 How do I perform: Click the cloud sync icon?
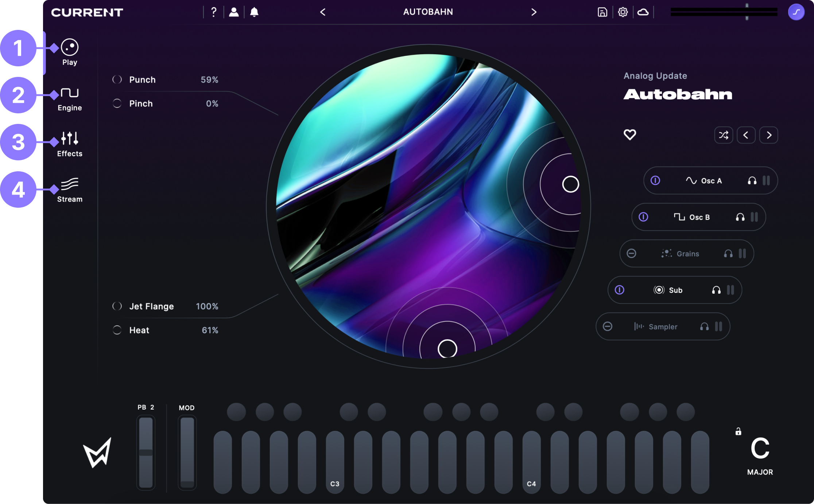(x=643, y=12)
